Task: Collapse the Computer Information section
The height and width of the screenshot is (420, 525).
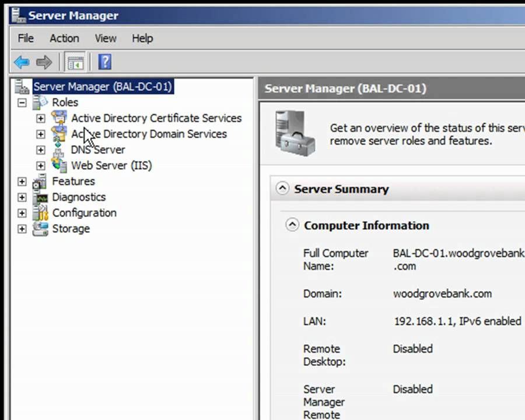Action: point(292,225)
